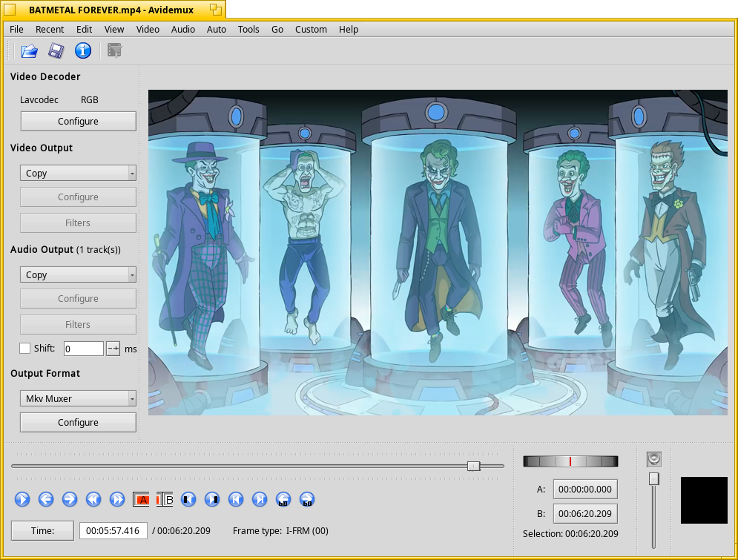Click Filters under Video Output

tap(78, 223)
